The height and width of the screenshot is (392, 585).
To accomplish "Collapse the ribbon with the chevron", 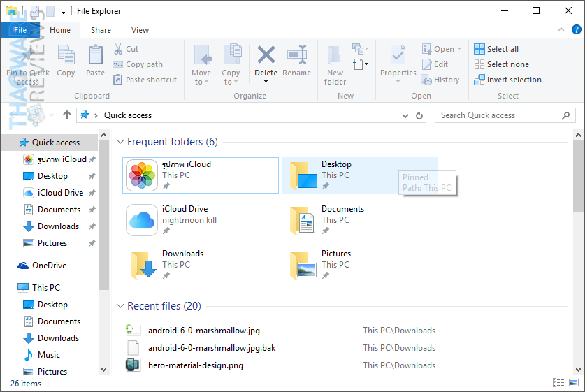I will pyautogui.click(x=561, y=29).
